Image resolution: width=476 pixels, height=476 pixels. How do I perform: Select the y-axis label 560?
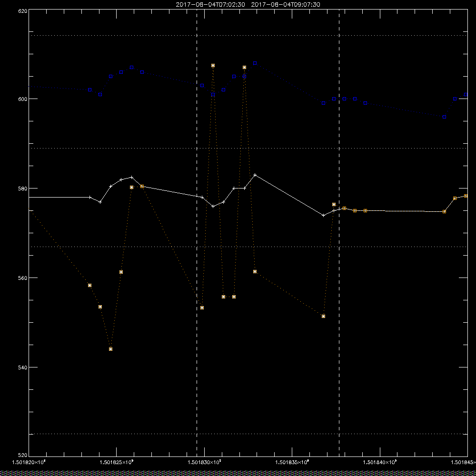point(23,278)
